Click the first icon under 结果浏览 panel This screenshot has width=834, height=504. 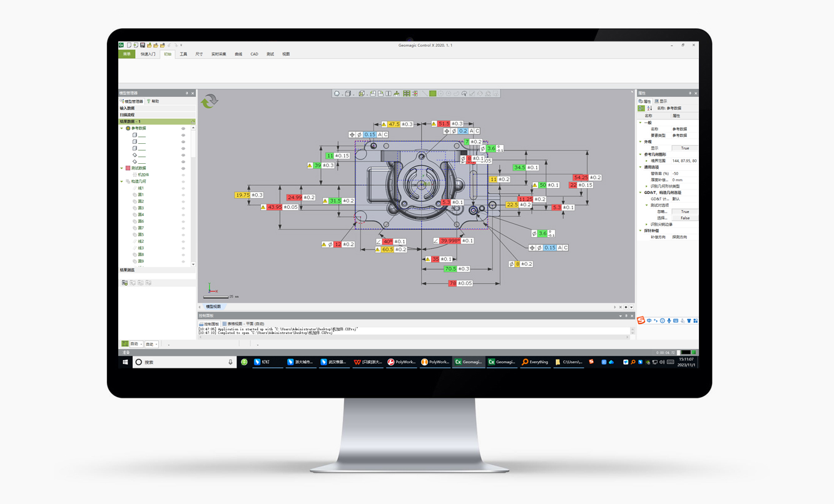click(x=125, y=283)
